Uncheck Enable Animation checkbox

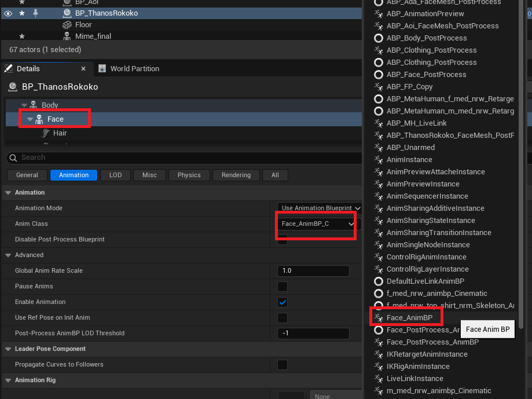pyautogui.click(x=282, y=302)
